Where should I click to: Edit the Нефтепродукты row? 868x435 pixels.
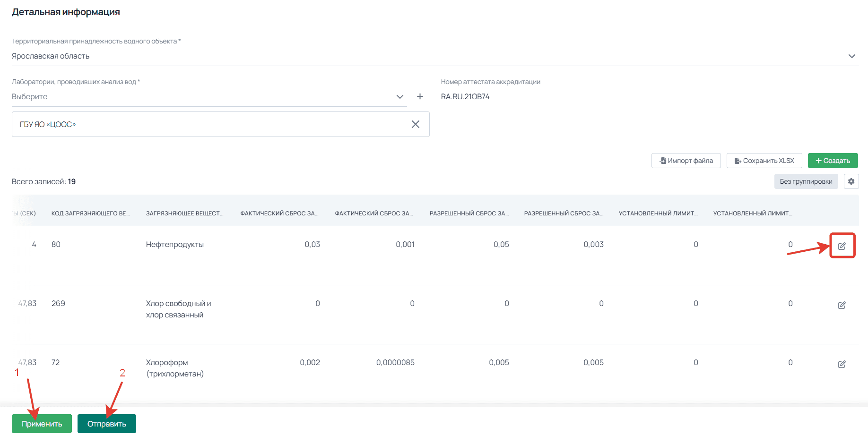coord(842,246)
